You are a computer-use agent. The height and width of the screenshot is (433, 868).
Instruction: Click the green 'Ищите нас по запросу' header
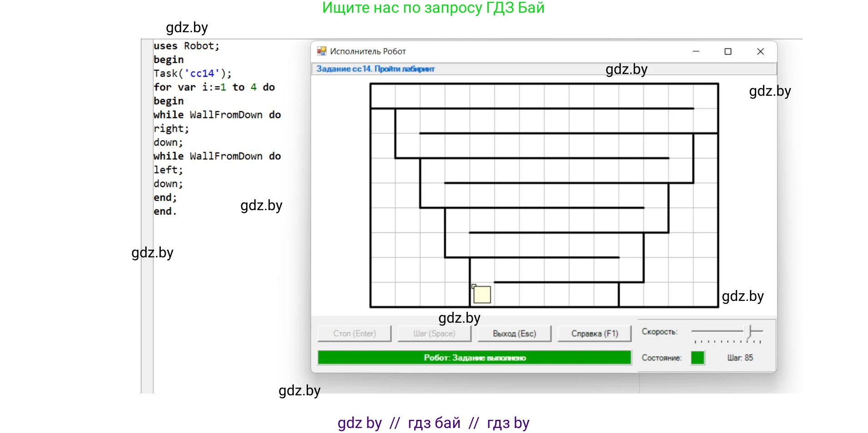[433, 8]
